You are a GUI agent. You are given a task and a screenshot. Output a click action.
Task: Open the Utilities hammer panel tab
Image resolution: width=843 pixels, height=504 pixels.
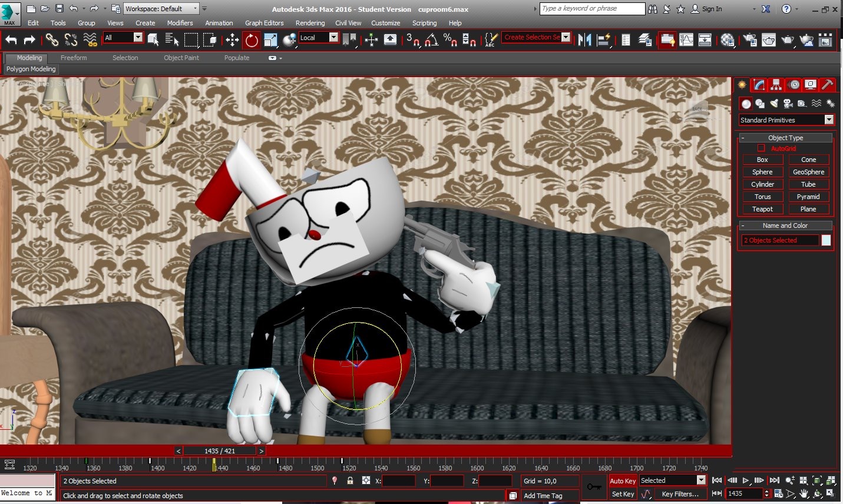tap(828, 85)
